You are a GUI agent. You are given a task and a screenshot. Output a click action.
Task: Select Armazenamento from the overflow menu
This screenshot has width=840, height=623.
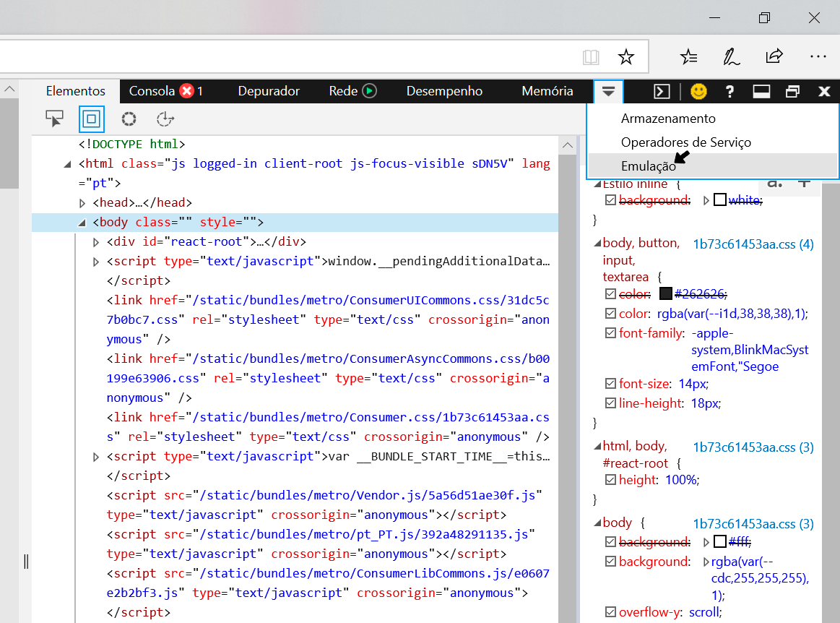pos(712,119)
